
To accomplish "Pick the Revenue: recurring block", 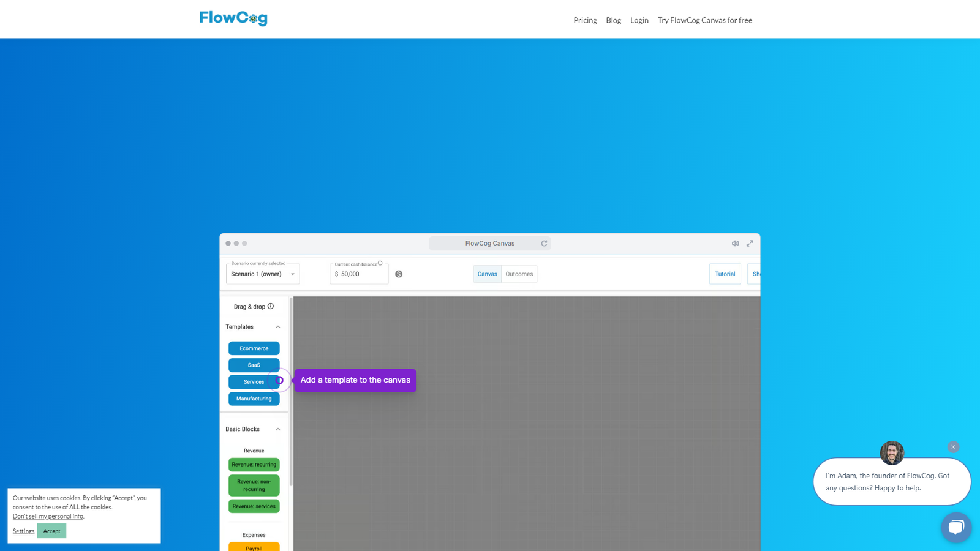I will pos(254,465).
